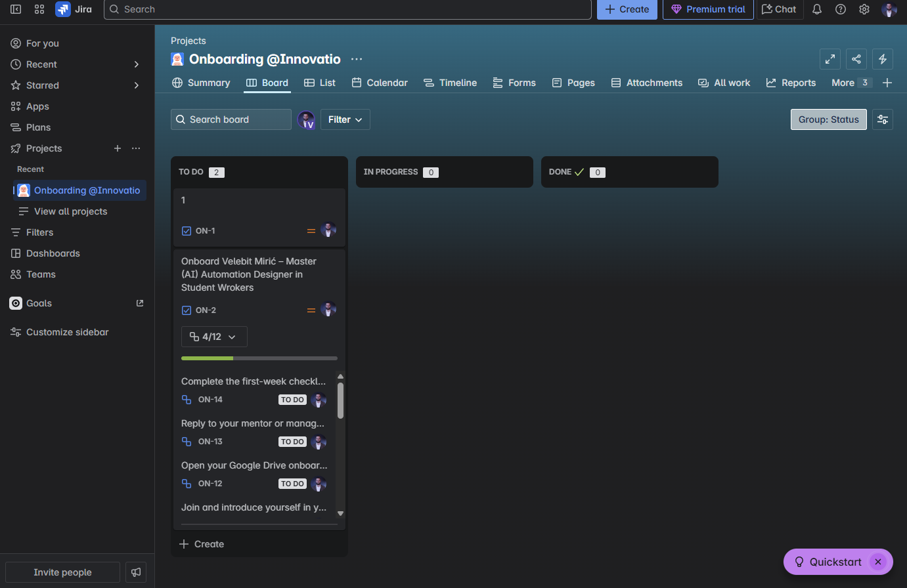Open the Group: Status dropdown
Image resolution: width=907 pixels, height=588 pixels.
828,119
